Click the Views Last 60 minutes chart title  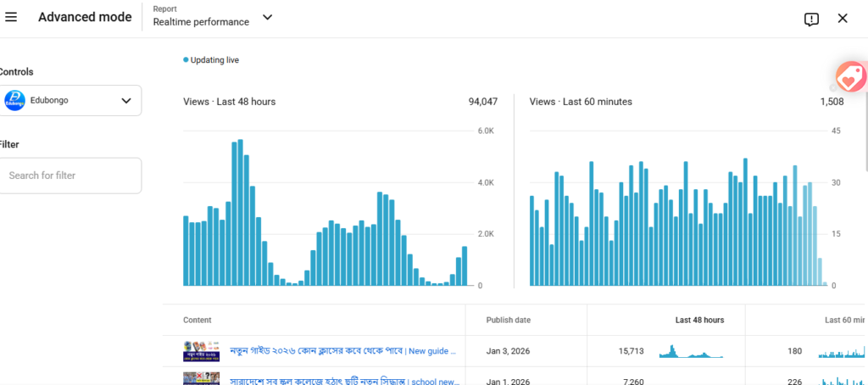[581, 102]
